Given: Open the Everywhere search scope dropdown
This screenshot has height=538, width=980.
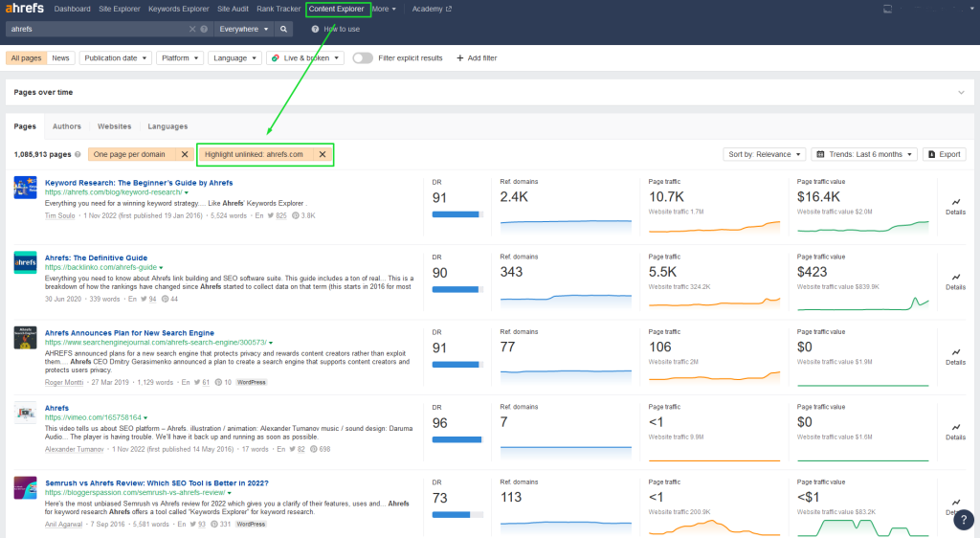Looking at the screenshot, I should (x=244, y=29).
